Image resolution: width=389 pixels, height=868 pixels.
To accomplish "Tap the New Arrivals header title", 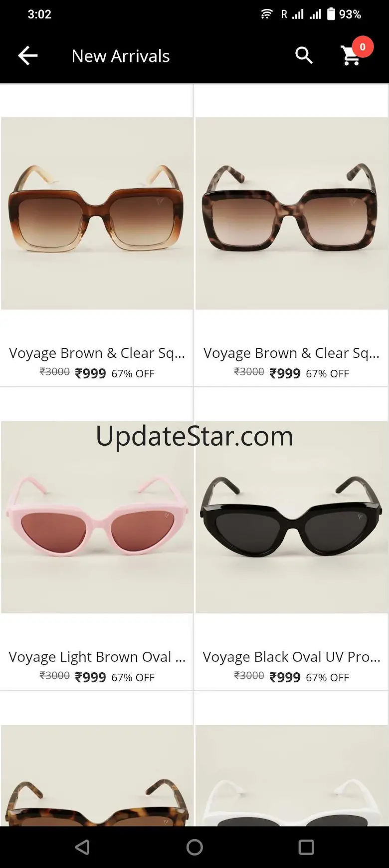I will tap(121, 56).
